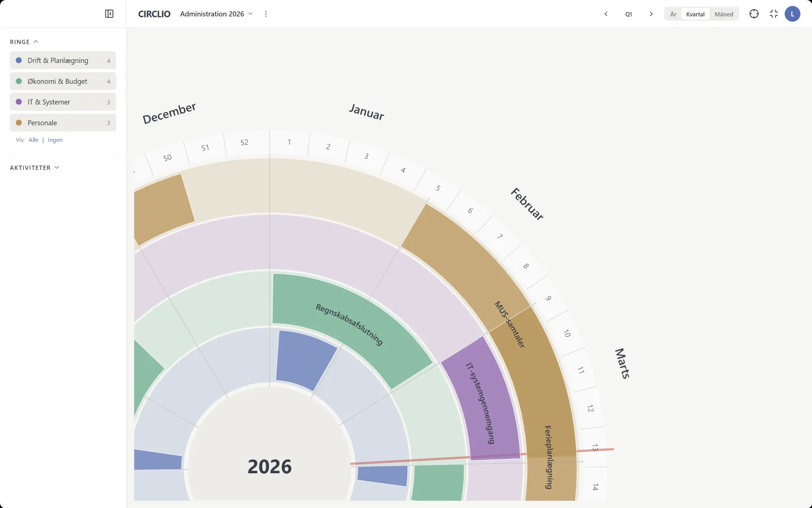Select week 3 on the wheel
This screenshot has height=508, width=812.
pyautogui.click(x=366, y=156)
